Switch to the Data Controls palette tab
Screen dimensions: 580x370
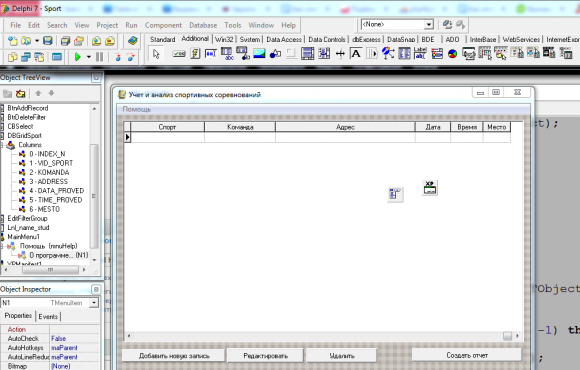pyautogui.click(x=327, y=39)
